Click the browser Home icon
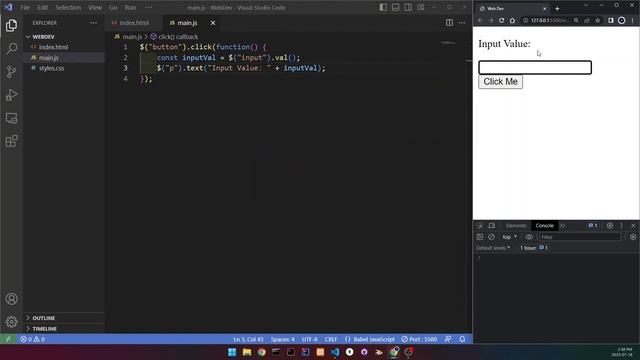Image resolution: width=640 pixels, height=360 pixels. (512, 20)
